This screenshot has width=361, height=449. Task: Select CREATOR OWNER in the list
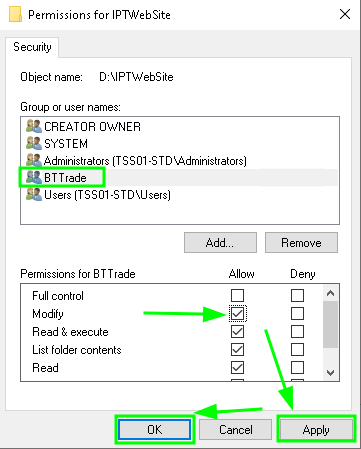click(92, 127)
